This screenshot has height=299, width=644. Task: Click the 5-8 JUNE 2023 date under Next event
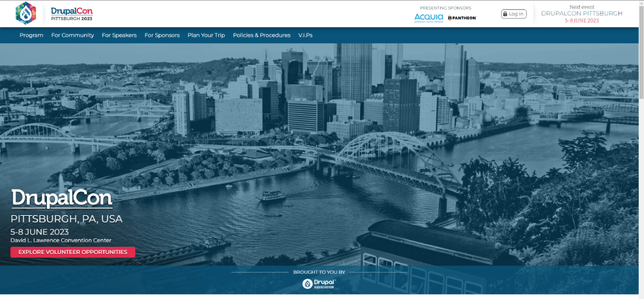coord(582,21)
